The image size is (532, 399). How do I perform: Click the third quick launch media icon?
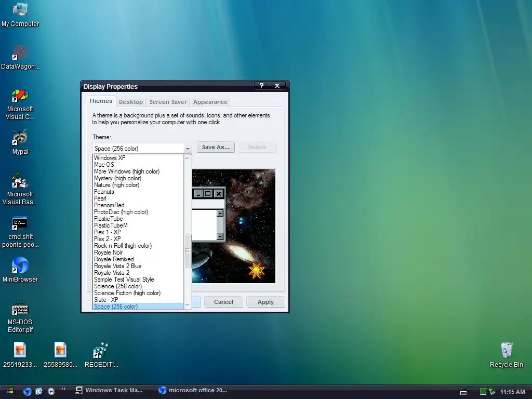51,391
